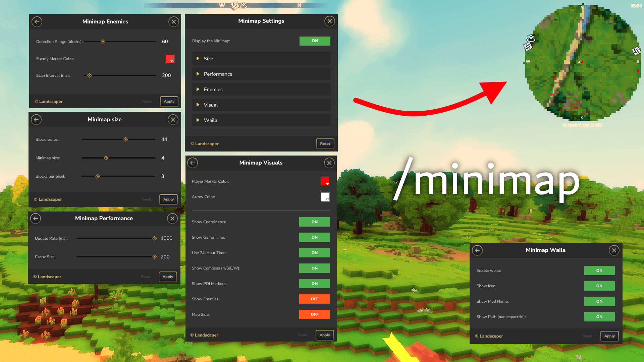Open the Enemy Marker Color swatch
This screenshot has height=362, width=644.
170,59
